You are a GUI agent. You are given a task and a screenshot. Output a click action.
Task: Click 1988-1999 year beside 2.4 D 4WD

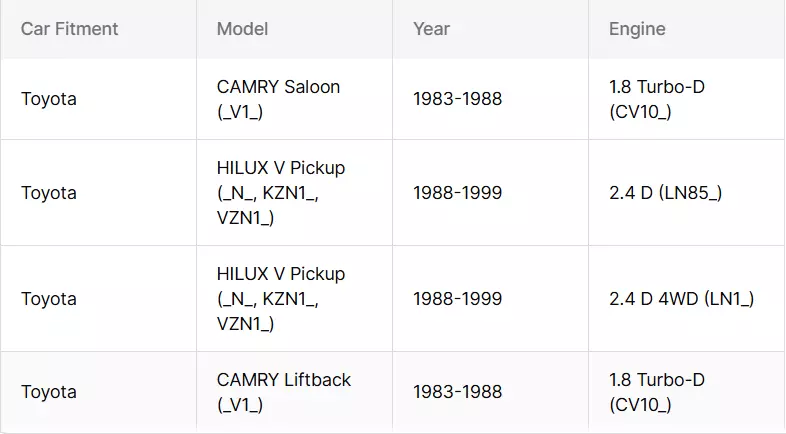point(457,299)
